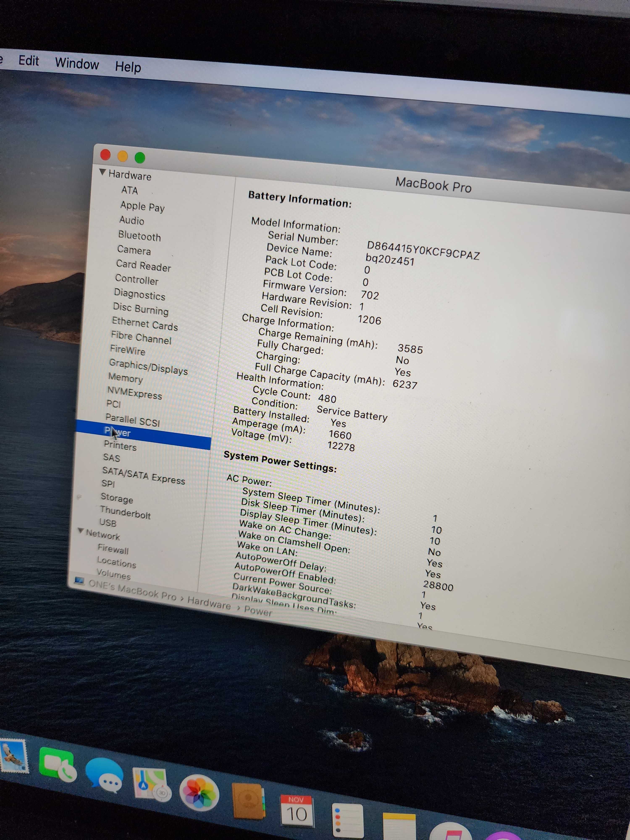Select Card Reader in the sidebar

coord(144,266)
